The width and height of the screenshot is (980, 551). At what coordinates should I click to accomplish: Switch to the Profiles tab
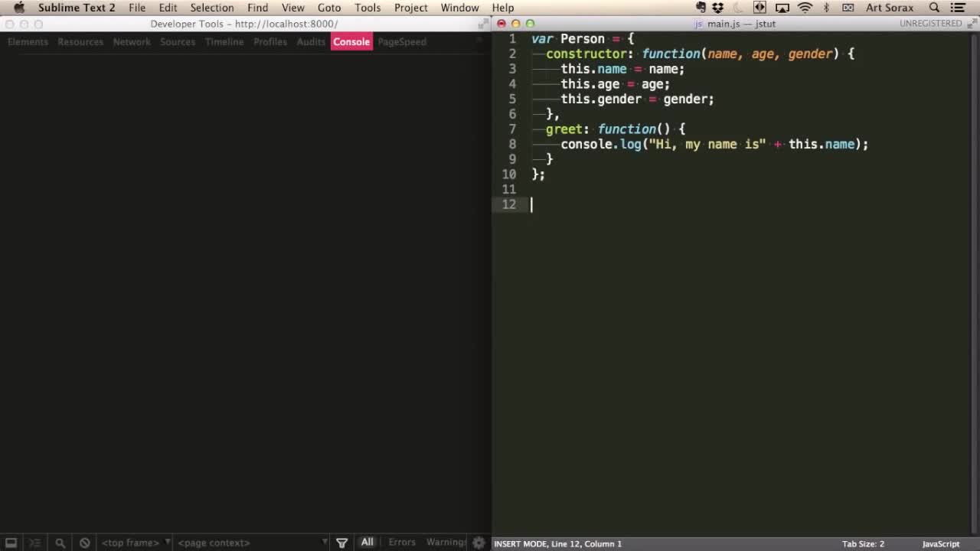[x=270, y=41]
